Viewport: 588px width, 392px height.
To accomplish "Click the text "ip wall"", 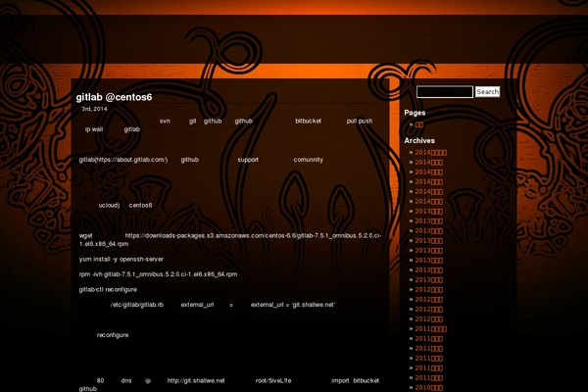I will [94, 129].
